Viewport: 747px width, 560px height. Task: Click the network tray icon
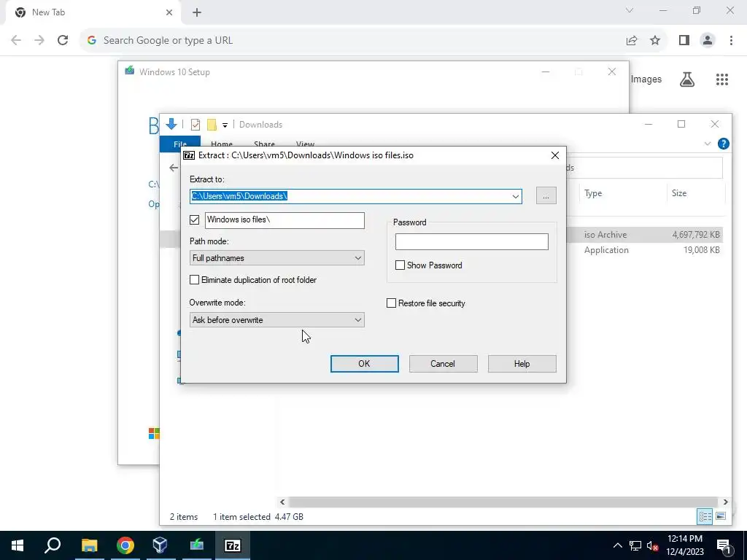pos(635,545)
